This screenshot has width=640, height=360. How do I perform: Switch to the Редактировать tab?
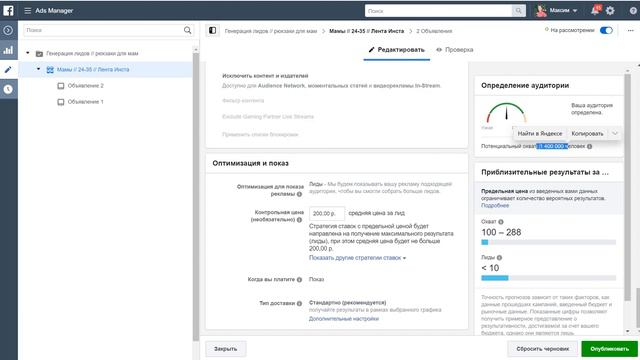[396, 50]
